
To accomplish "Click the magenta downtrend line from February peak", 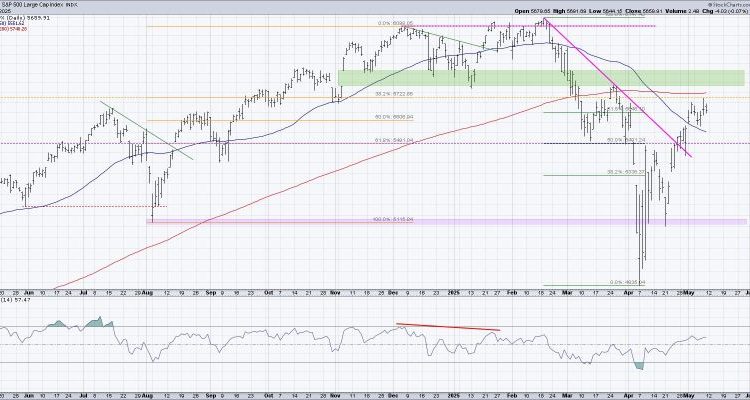I will (x=617, y=89).
